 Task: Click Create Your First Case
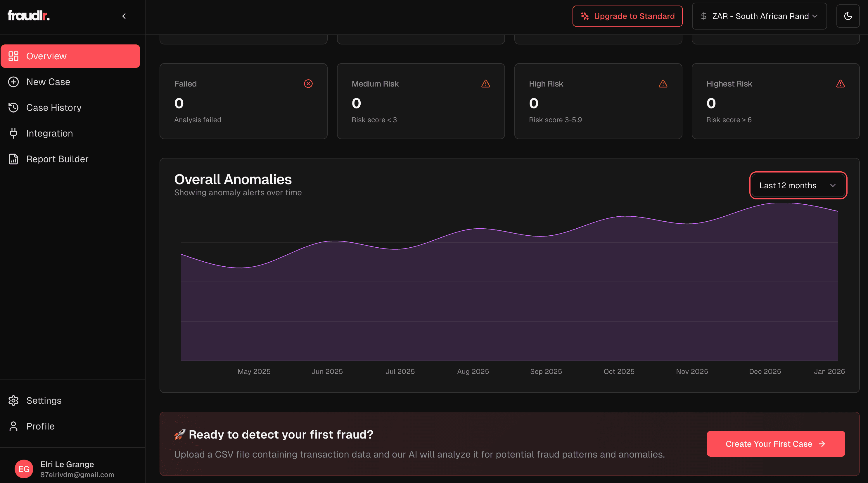click(x=775, y=444)
